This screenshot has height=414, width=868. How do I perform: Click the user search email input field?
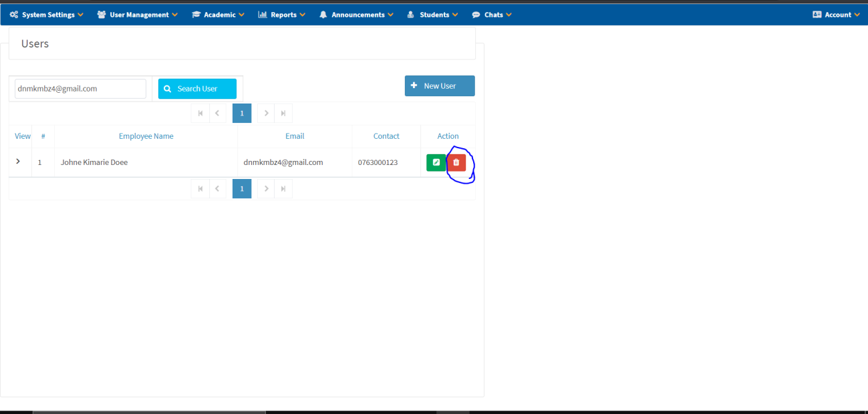point(80,89)
